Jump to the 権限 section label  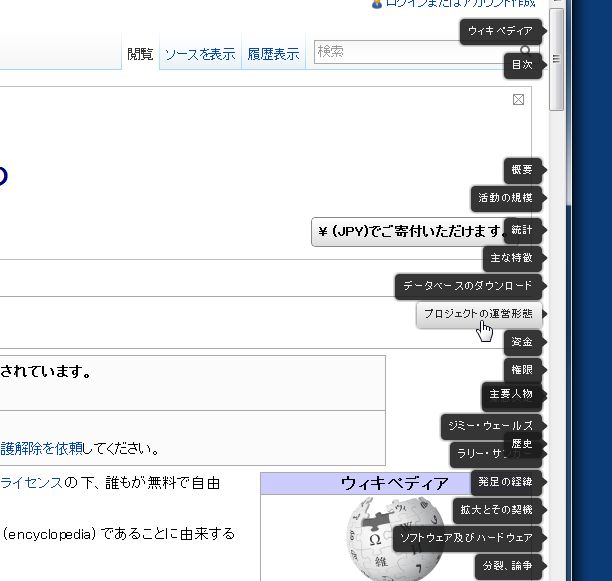(522, 370)
